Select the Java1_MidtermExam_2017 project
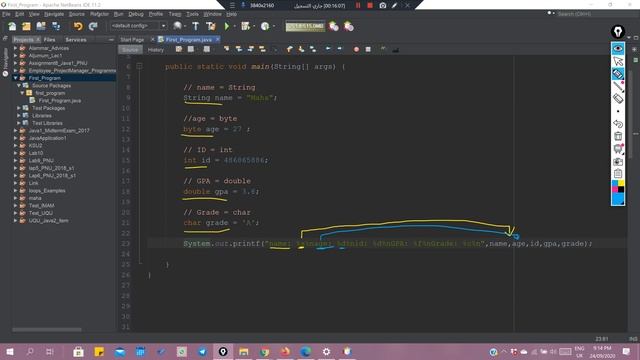This screenshot has height=360, width=640. point(59,131)
